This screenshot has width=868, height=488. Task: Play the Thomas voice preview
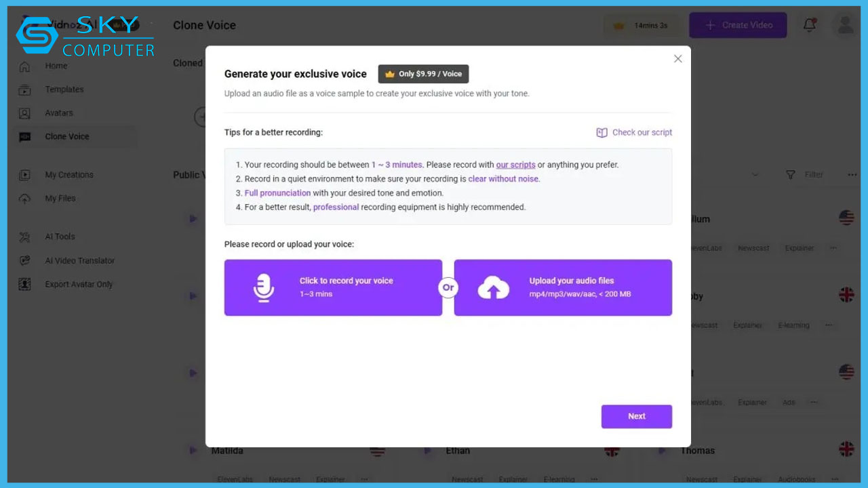click(x=663, y=450)
